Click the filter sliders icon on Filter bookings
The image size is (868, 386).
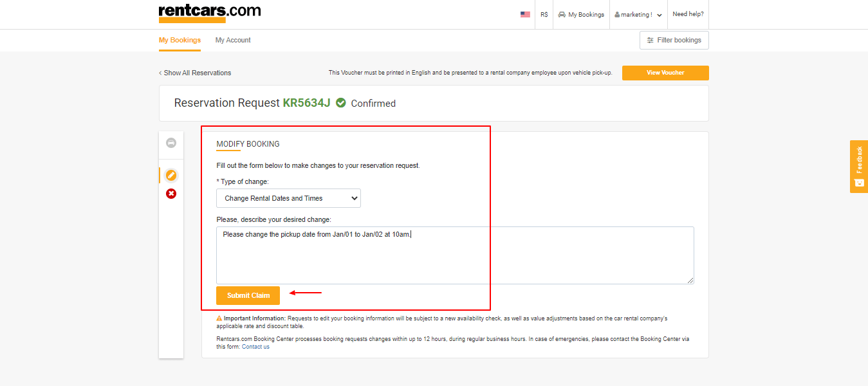(650, 39)
